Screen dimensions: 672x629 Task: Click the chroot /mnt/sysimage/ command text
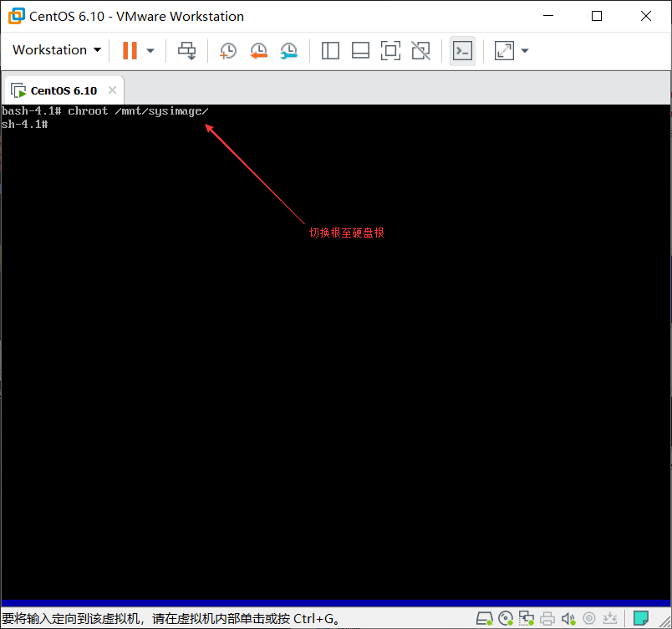(138, 111)
